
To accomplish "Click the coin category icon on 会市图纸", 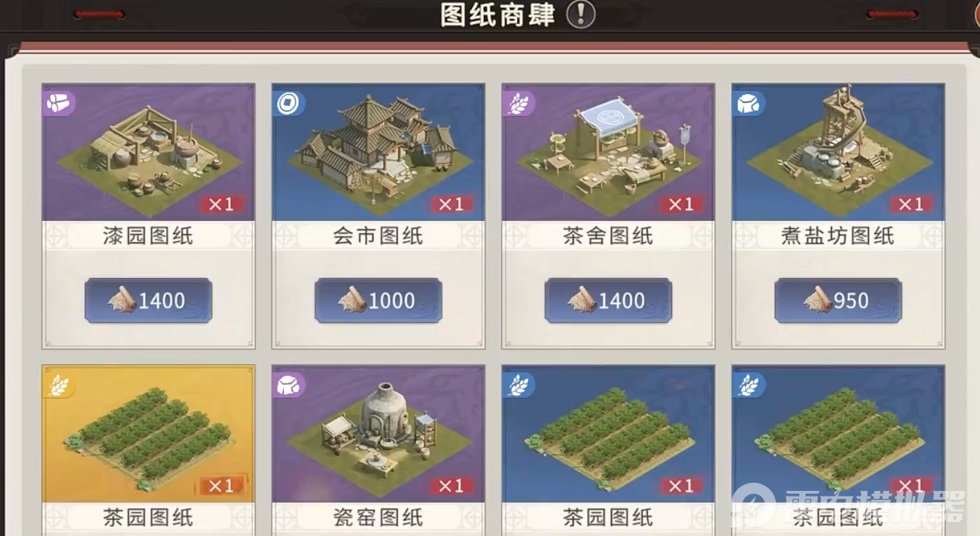I will point(289,103).
